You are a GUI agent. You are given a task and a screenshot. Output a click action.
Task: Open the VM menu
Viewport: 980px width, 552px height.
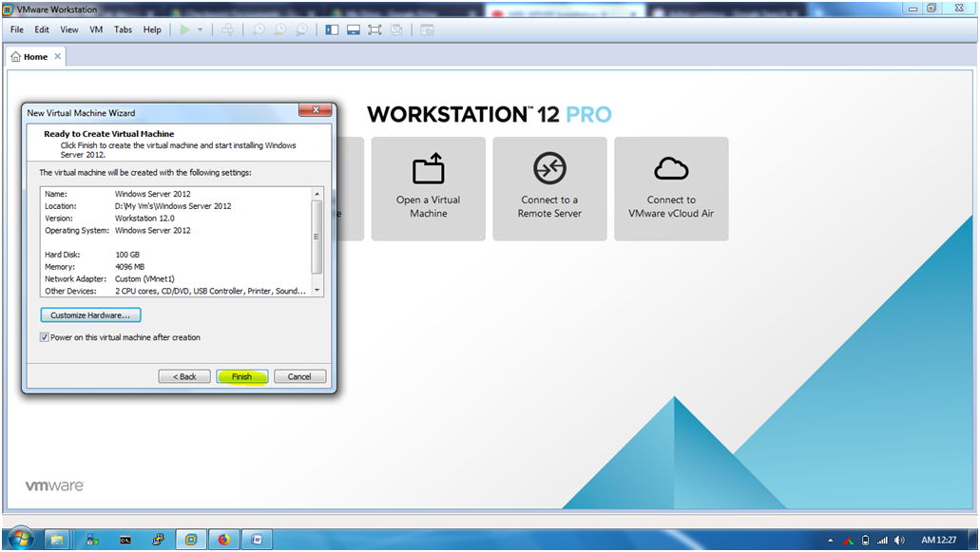tap(96, 29)
